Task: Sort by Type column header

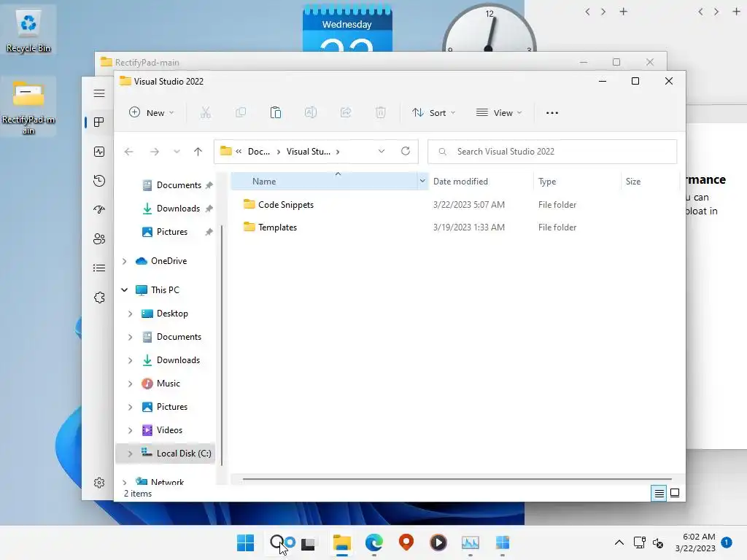Action: (577, 182)
